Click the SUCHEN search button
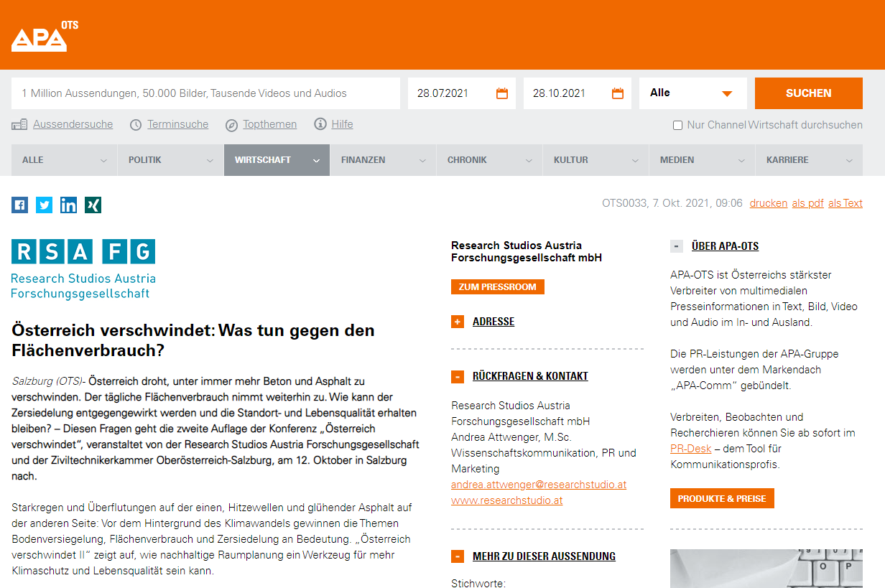The image size is (885, 588). pos(809,93)
